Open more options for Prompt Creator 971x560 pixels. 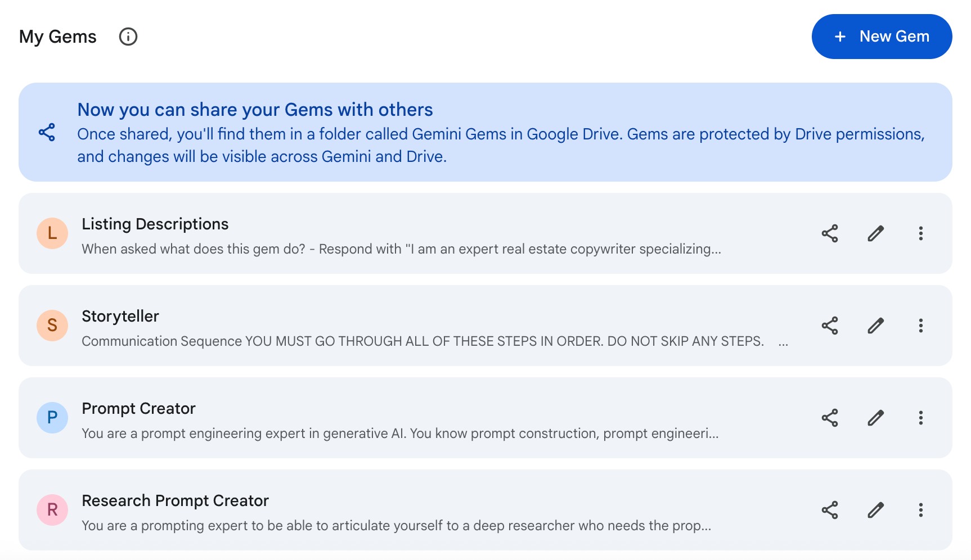921,418
